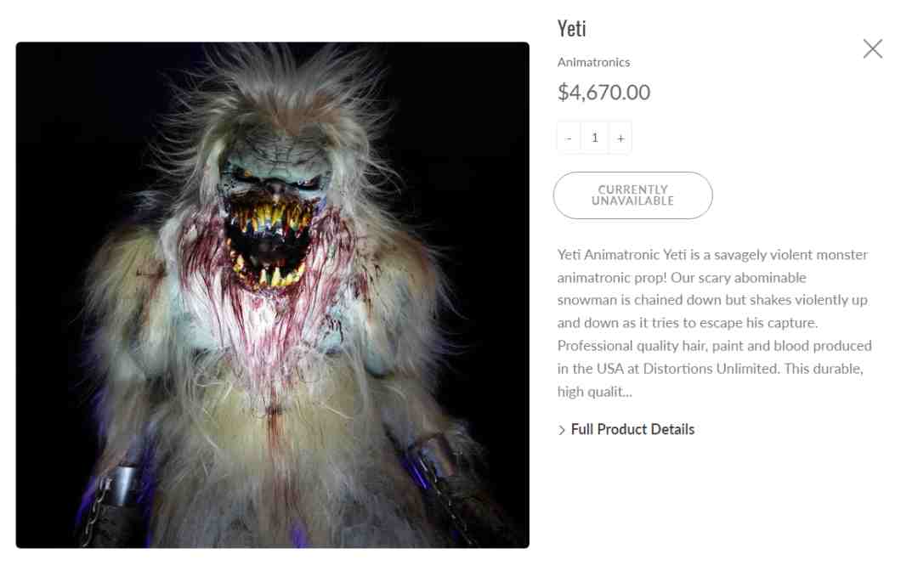Click the Yeti product description paragraph

[714, 323]
